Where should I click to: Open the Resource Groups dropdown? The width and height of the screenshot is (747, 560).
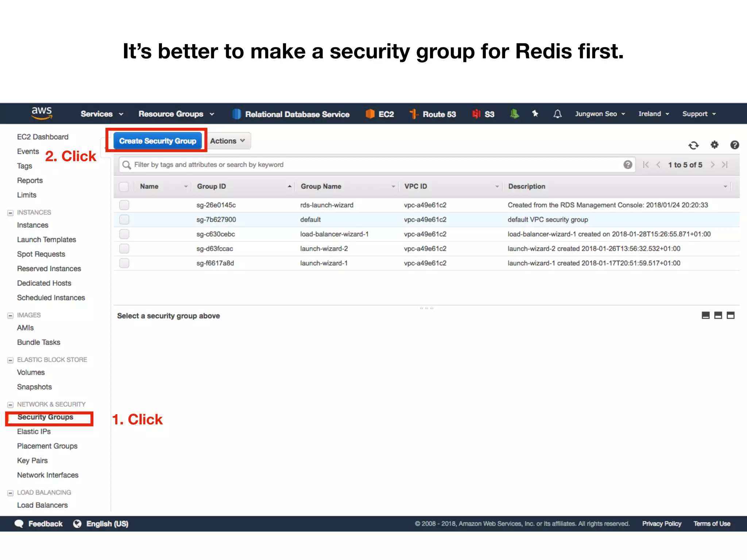coord(176,114)
